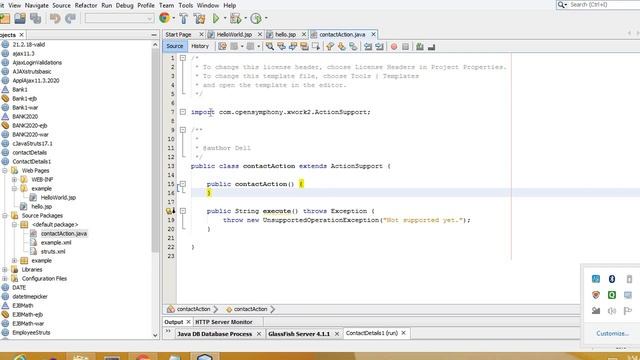
Task: Click the Clean and Build Project icon
Action: pos(199,18)
